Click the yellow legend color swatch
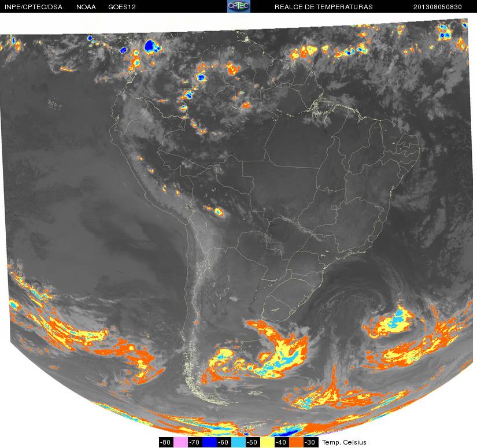 pos(267,442)
